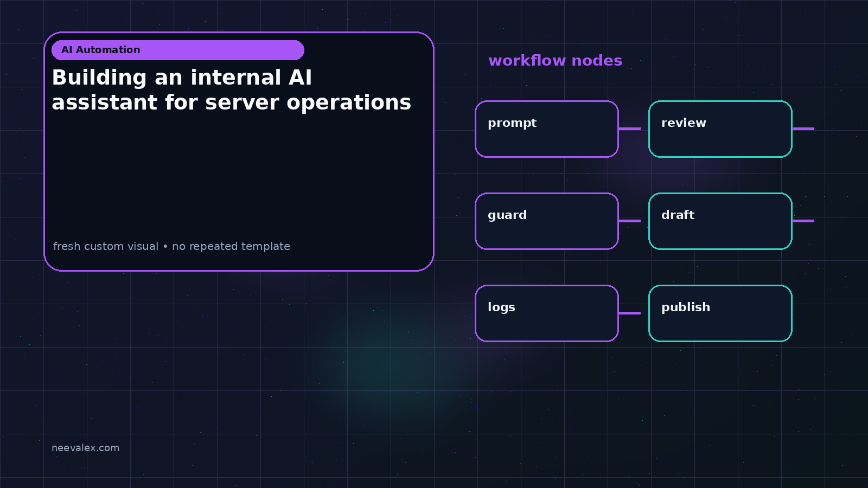The height and width of the screenshot is (488, 868).
Task: Click the 'Building an internal AI assistant' title
Action: pos(232,90)
